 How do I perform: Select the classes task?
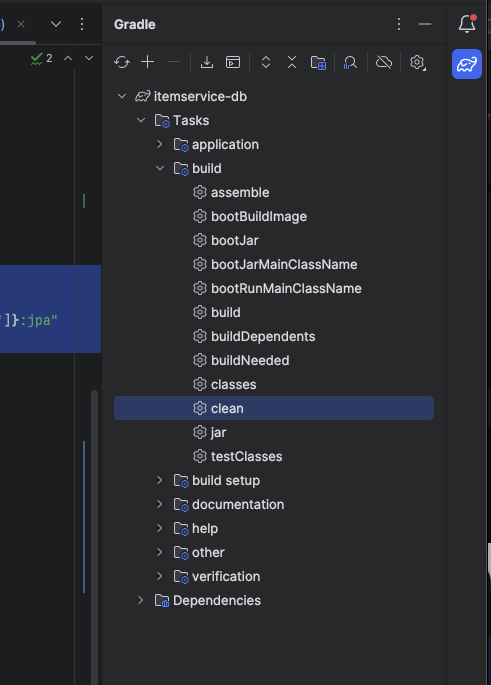(x=274, y=384)
